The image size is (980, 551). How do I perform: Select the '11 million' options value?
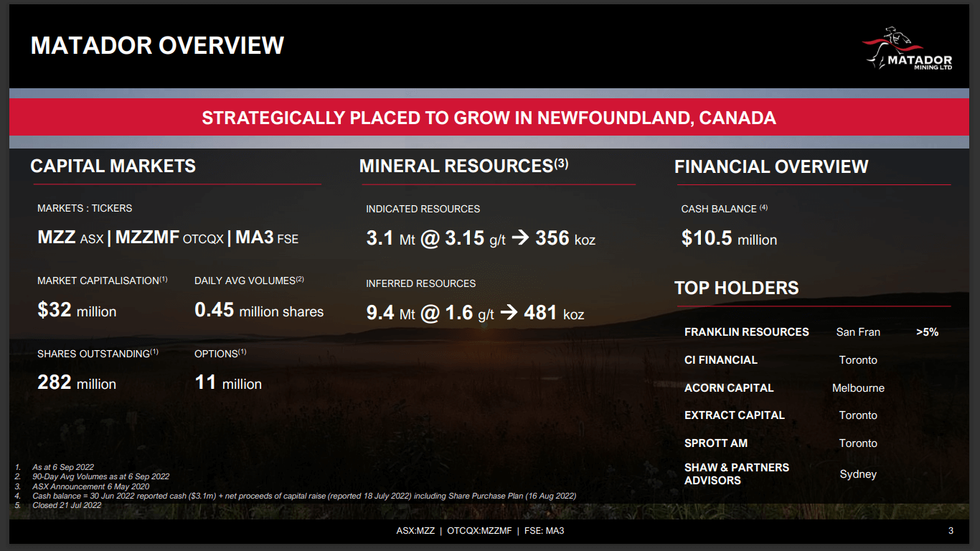click(228, 382)
